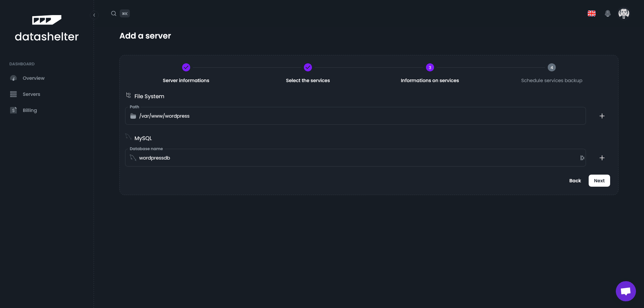Image resolution: width=644 pixels, height=308 pixels.
Task: Select step 4 Schedule services backup
Action: [551, 68]
